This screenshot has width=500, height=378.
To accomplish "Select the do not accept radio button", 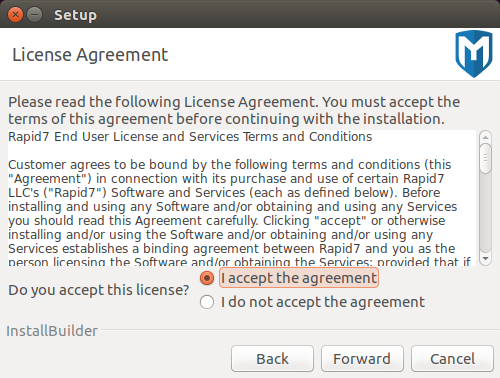I will (207, 302).
